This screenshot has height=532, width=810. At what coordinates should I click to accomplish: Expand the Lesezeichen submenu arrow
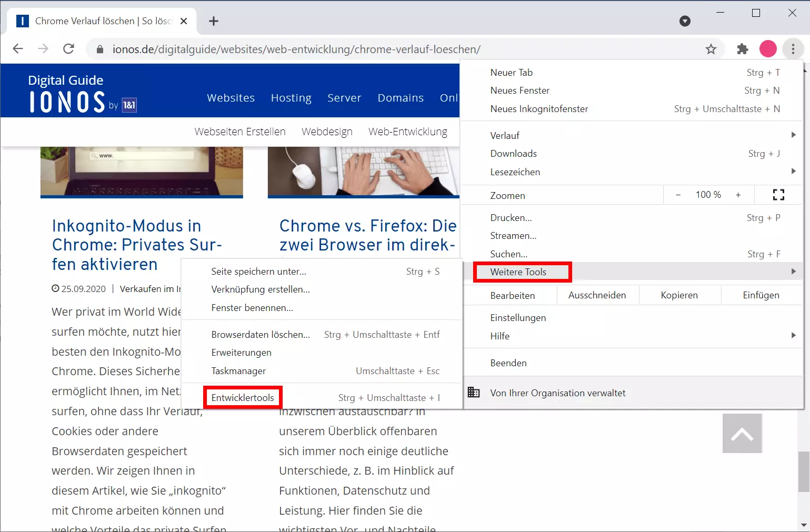(793, 172)
